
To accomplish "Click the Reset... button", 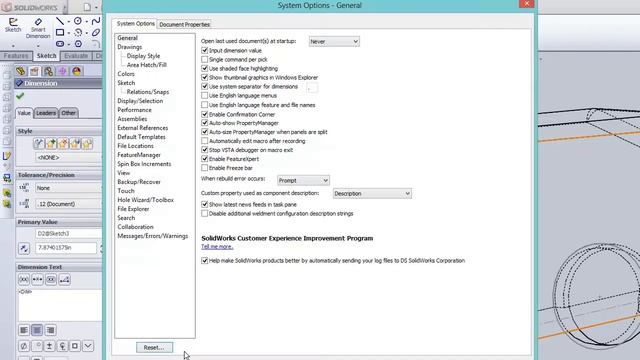I will [x=154, y=347].
